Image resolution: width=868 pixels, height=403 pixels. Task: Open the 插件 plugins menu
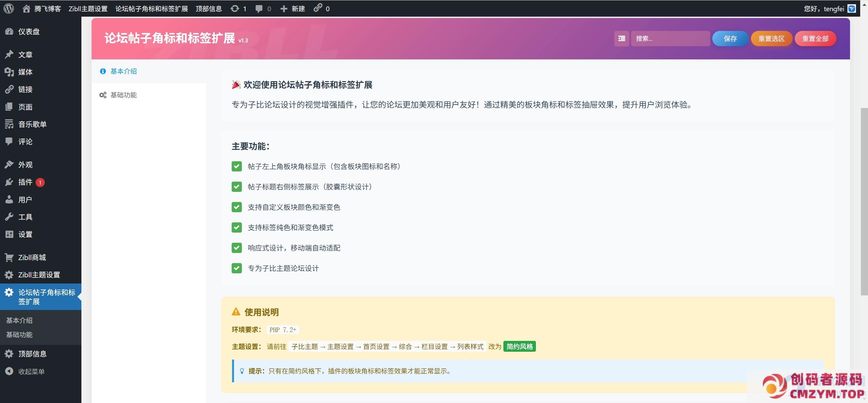(25, 182)
